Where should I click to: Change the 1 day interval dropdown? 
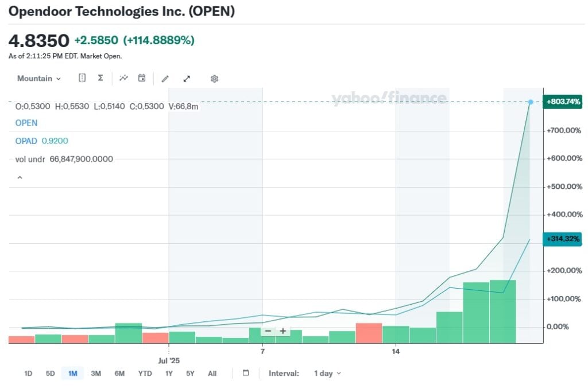[x=327, y=374]
